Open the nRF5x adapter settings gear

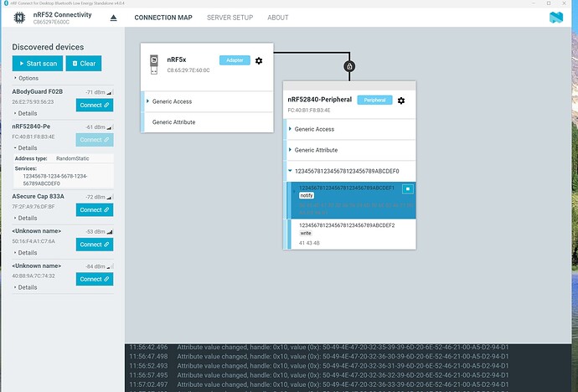[259, 60]
